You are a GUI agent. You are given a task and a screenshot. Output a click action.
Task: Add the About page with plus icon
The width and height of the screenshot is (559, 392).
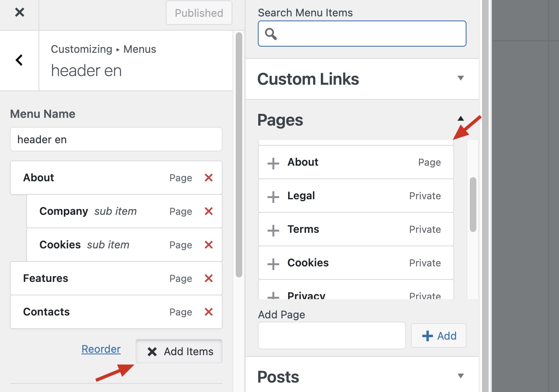click(273, 163)
